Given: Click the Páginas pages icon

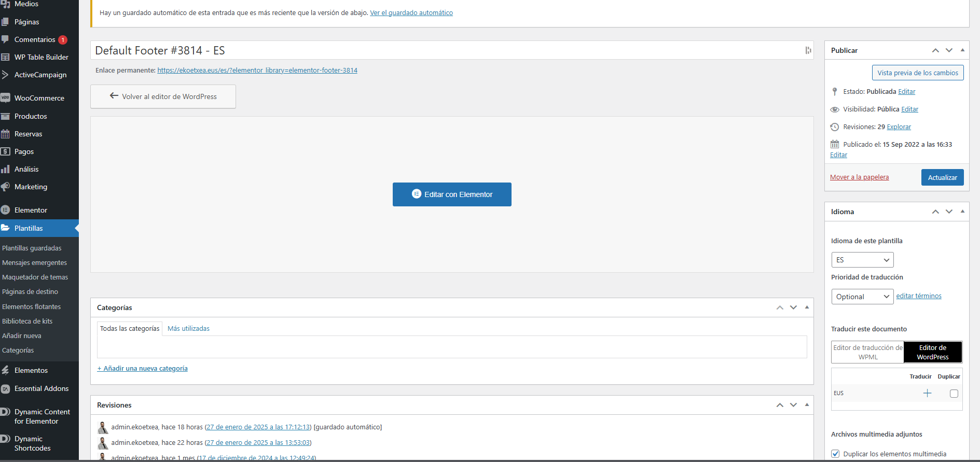Looking at the screenshot, I should click(5, 22).
